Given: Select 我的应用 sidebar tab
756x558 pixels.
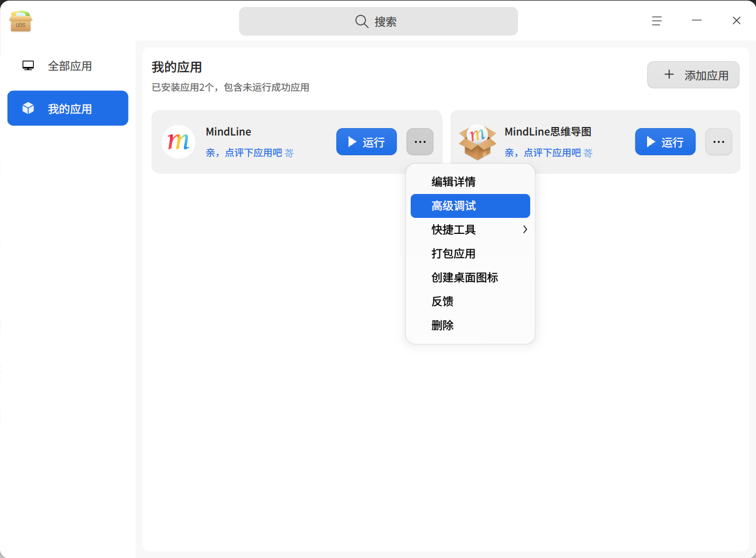Looking at the screenshot, I should [x=68, y=108].
